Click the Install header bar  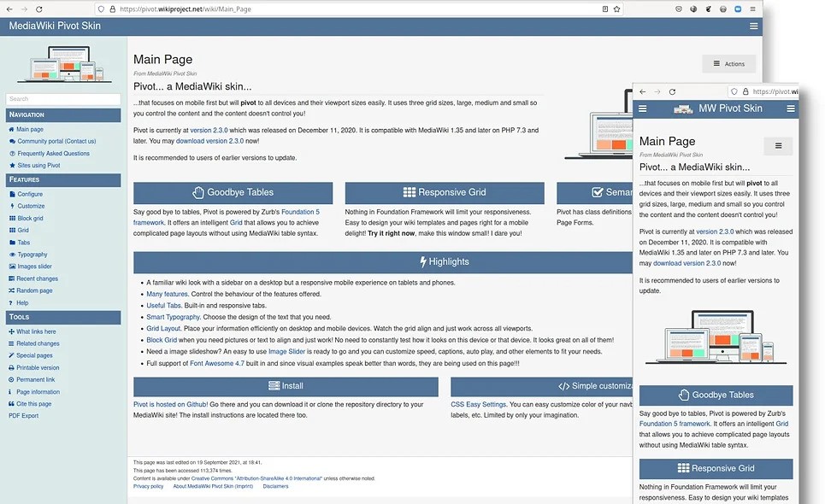(286, 386)
